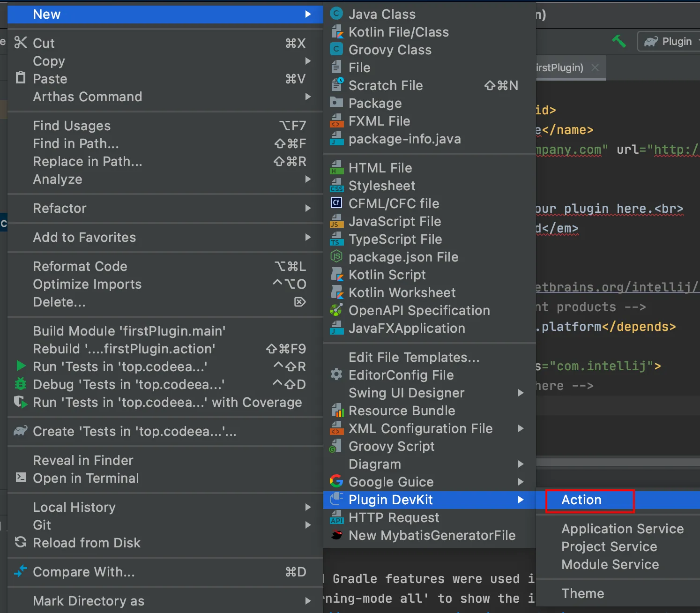Expand the XML Configuration File arrow

point(521,428)
